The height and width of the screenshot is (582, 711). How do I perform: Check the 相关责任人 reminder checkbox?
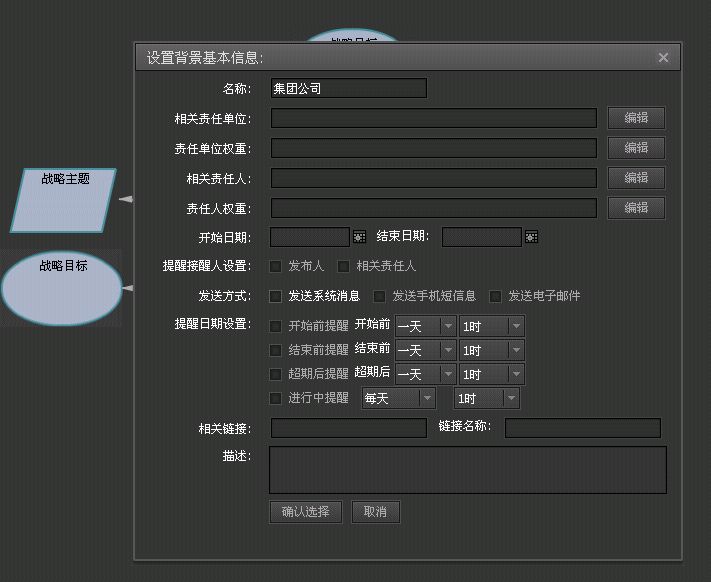pos(343,266)
